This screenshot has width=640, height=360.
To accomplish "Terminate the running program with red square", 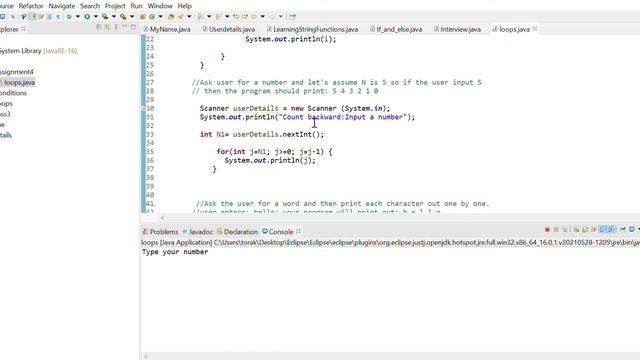I will click(x=547, y=230).
